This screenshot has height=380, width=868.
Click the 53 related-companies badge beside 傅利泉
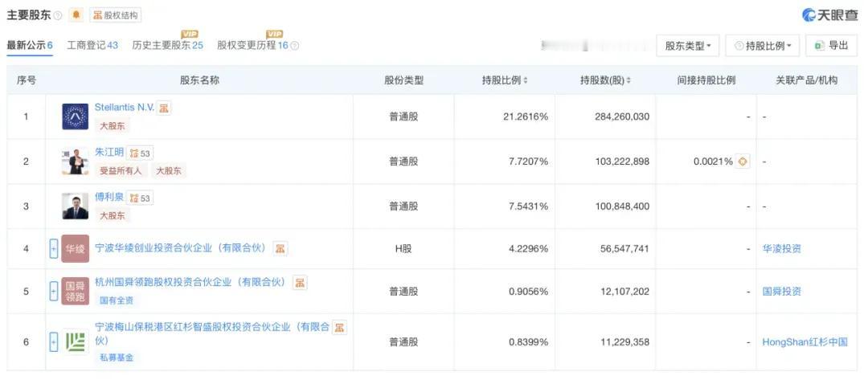[x=140, y=198]
